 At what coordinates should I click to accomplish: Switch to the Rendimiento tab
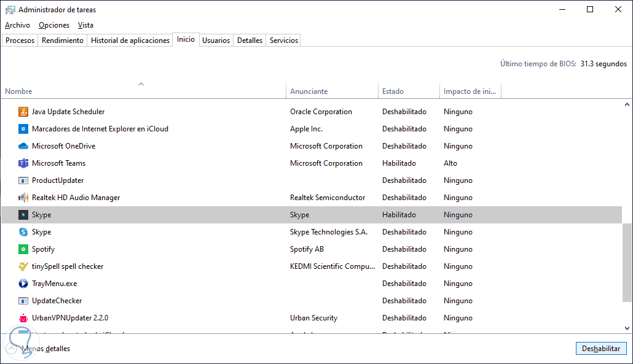pos(62,41)
